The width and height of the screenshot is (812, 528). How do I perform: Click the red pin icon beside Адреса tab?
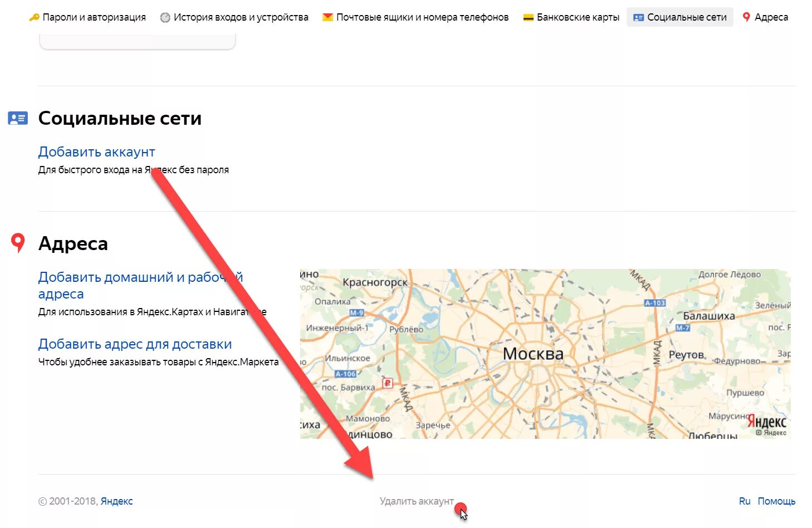coord(746,17)
